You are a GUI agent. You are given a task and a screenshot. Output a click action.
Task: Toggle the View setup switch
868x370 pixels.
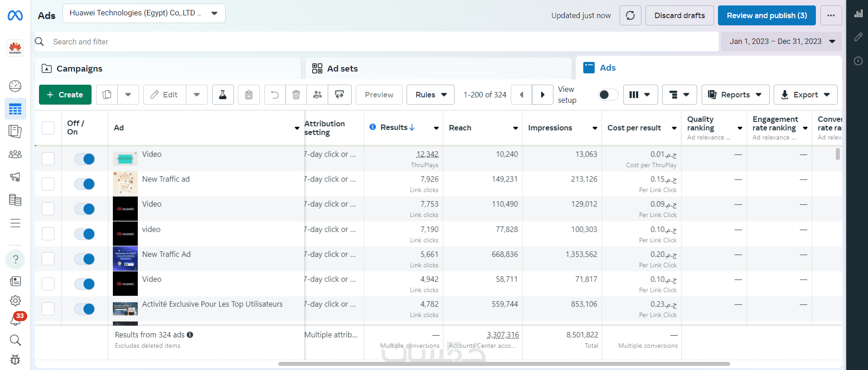(x=608, y=95)
